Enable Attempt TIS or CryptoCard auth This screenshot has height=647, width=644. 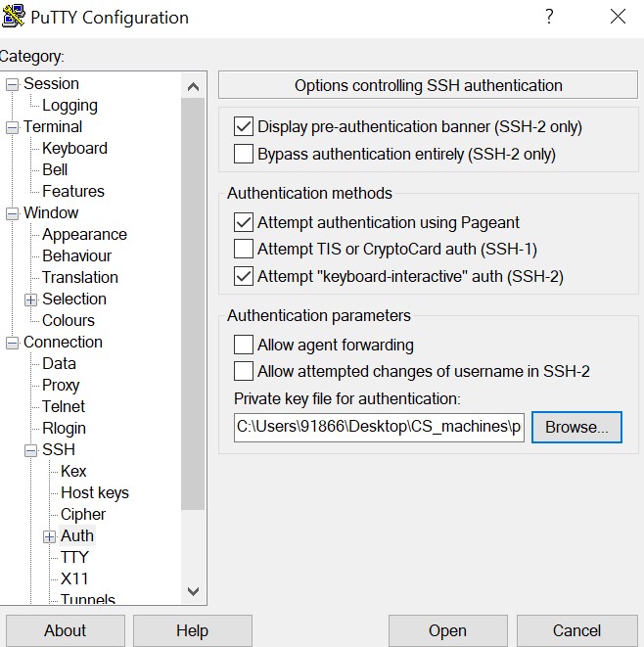click(x=244, y=249)
